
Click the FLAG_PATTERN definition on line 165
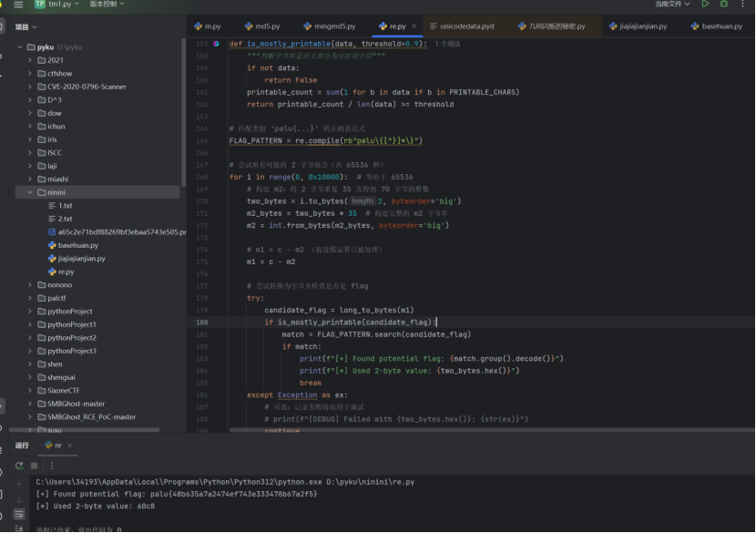pyautogui.click(x=256, y=141)
